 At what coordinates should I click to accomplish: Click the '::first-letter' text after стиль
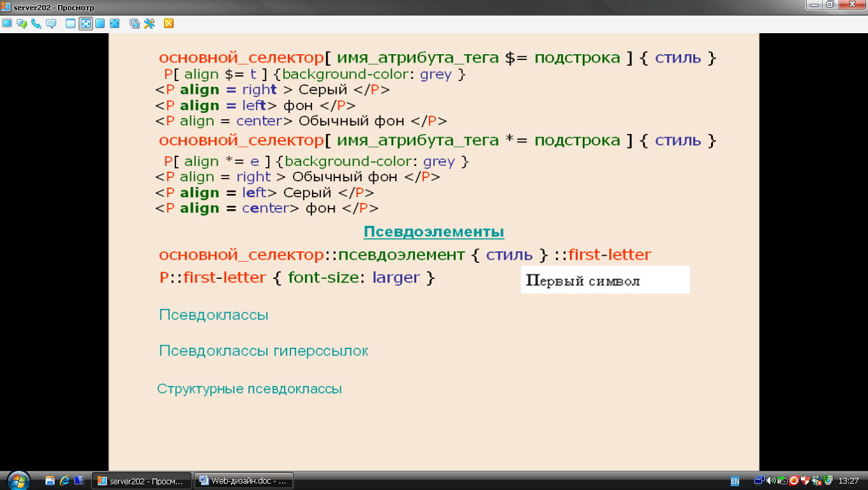coord(602,255)
